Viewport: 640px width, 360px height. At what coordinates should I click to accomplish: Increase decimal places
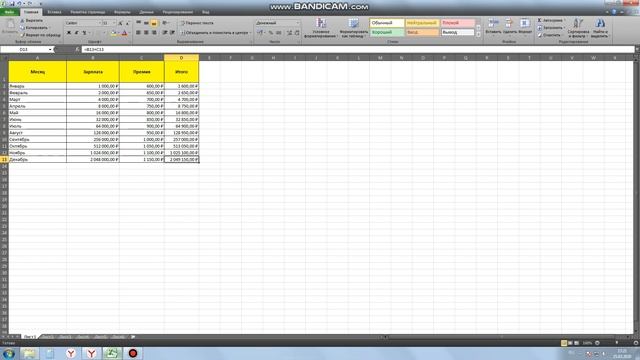[x=289, y=33]
